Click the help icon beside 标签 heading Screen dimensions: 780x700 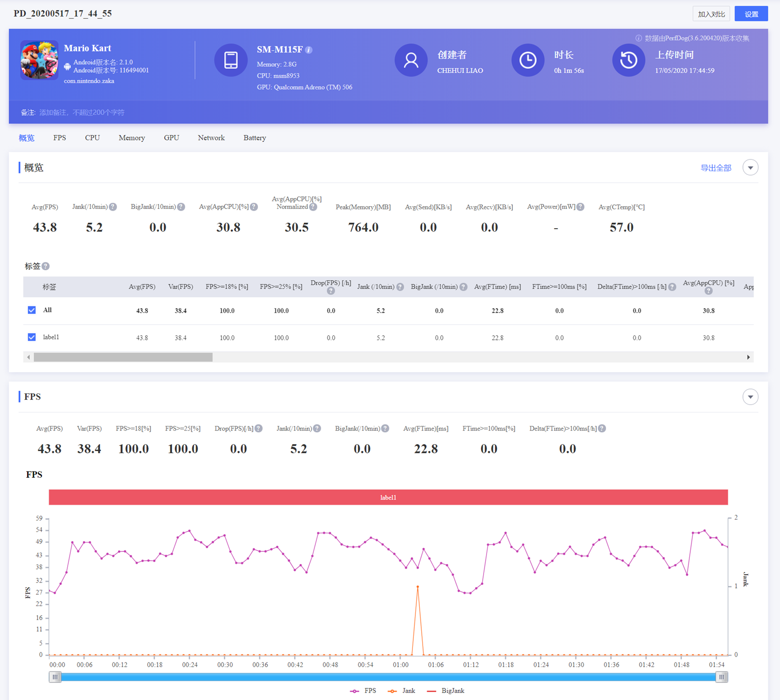[x=46, y=266]
